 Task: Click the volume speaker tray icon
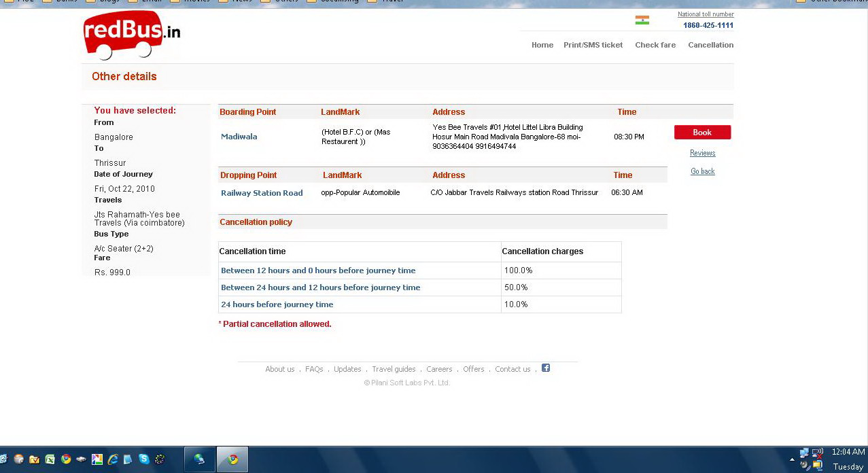click(x=805, y=466)
